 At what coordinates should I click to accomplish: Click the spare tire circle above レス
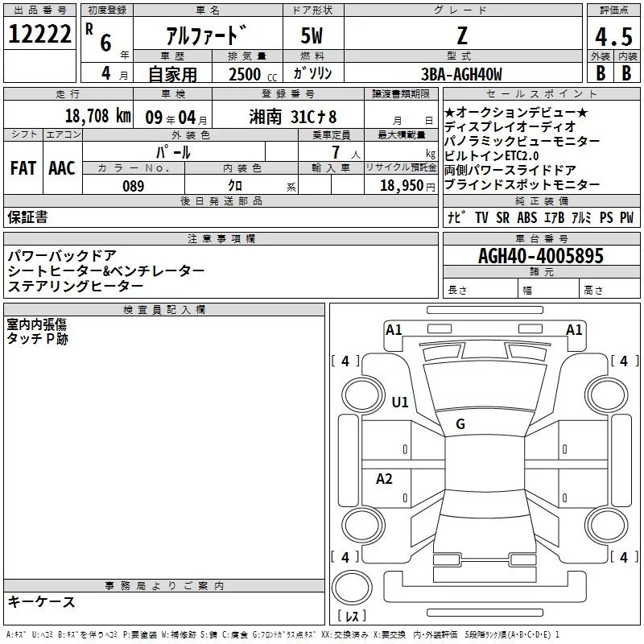tap(352, 588)
